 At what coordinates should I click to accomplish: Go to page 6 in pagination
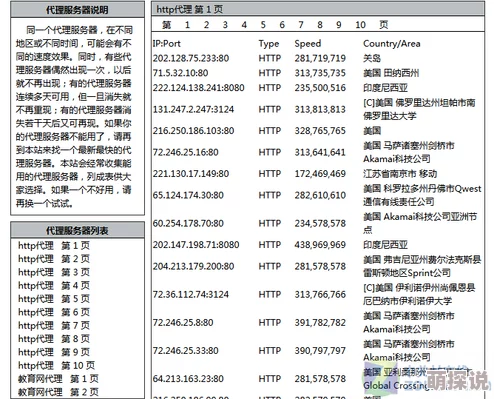coord(282,25)
